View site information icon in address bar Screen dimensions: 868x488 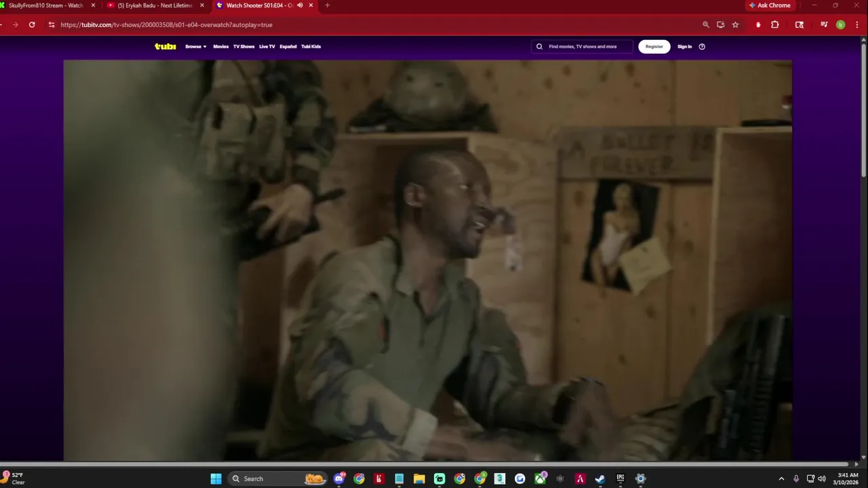[52, 24]
